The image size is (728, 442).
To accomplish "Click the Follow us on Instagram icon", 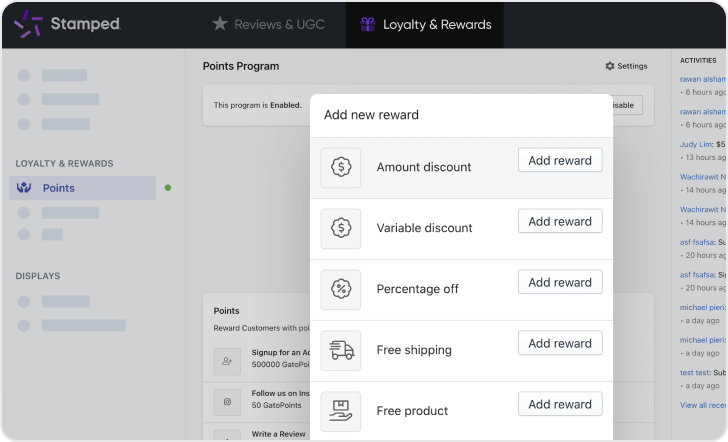I will coord(227,402).
